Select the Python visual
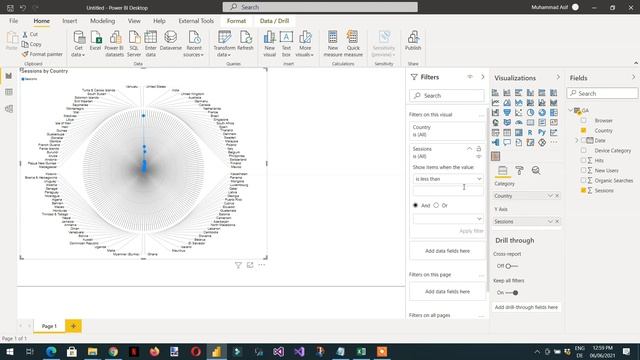The image size is (640, 360). 542,132
